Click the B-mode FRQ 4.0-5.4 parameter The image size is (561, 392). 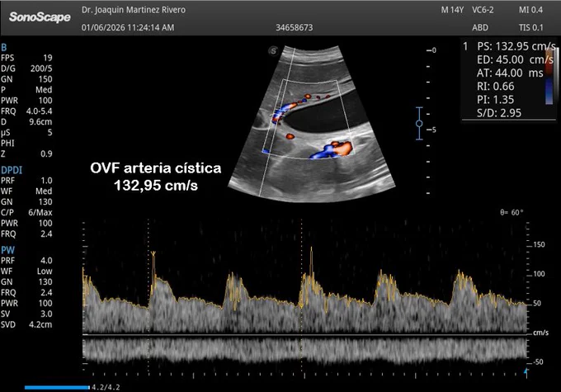pos(26,111)
